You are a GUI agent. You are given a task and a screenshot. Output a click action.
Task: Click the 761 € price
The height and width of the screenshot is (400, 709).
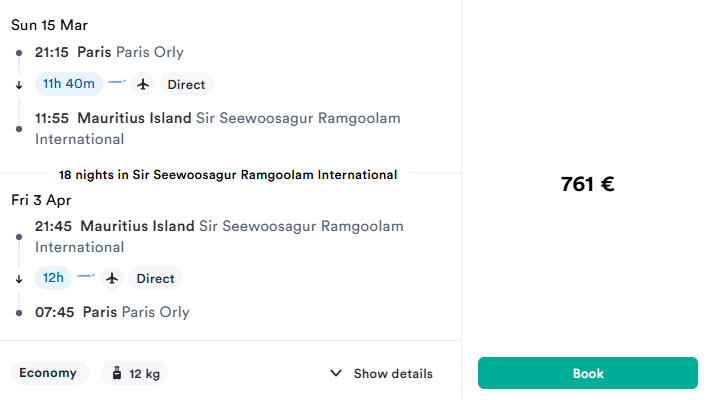pyautogui.click(x=587, y=184)
